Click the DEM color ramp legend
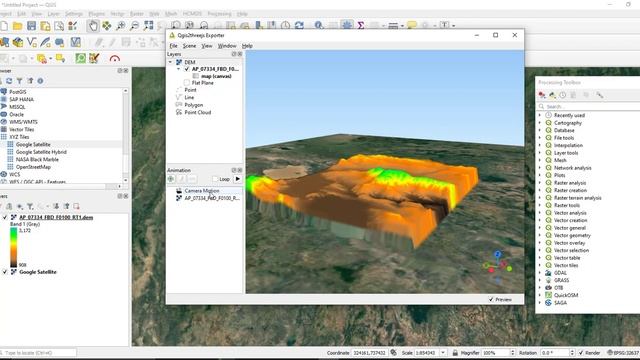The image size is (640, 360). pos(13,247)
